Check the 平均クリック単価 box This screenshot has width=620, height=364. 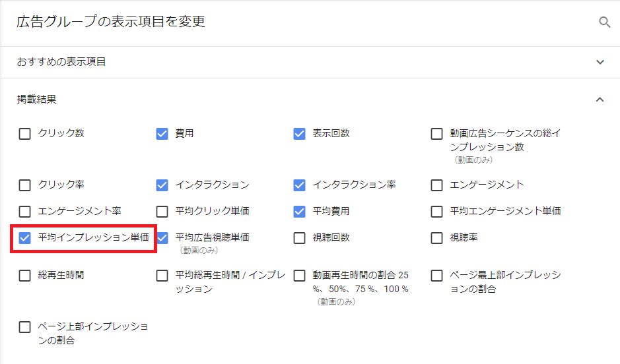162,212
